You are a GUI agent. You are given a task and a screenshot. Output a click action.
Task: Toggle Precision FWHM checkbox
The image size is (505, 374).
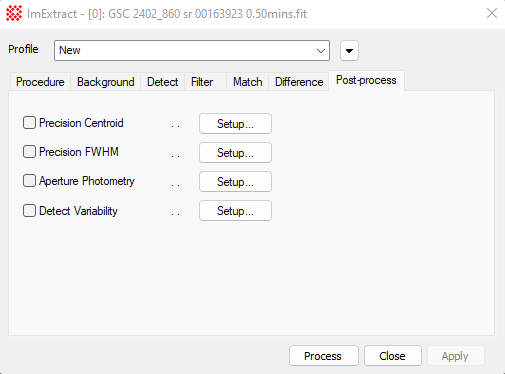(x=29, y=152)
